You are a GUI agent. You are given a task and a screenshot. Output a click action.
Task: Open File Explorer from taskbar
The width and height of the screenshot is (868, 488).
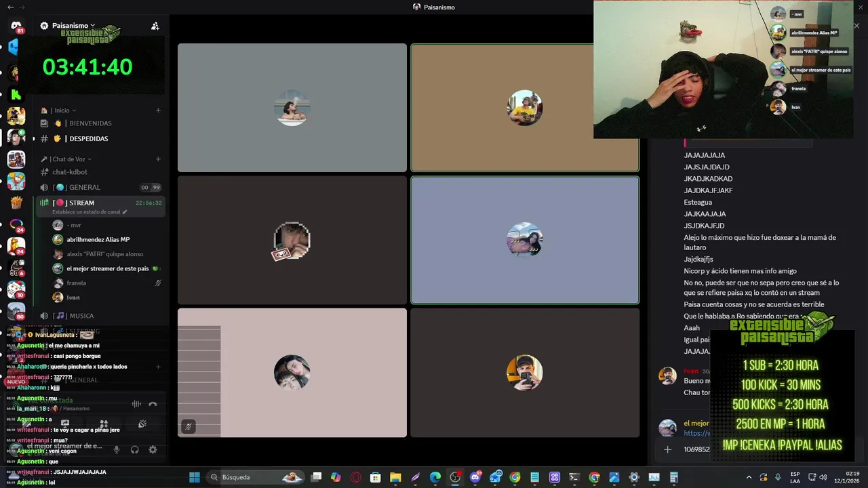tap(395, 477)
